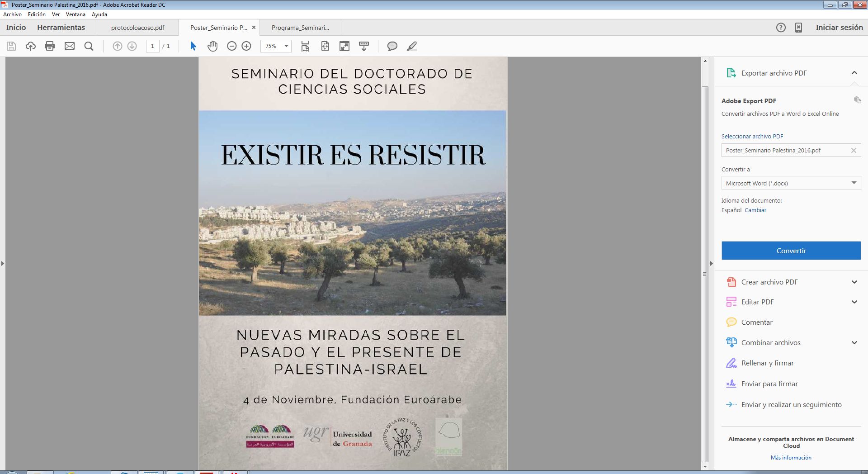Viewport: 868px width, 474px height.
Task: Click the document vertical scrollbar
Action: pos(705,271)
